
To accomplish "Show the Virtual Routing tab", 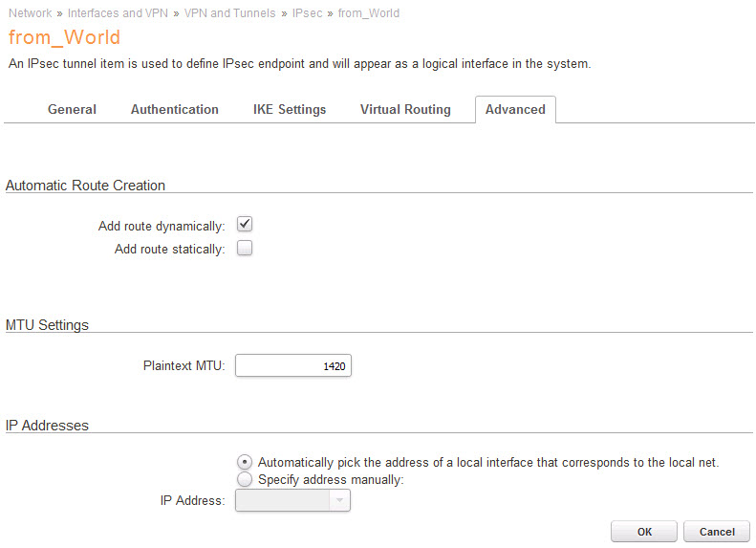I will pos(405,110).
